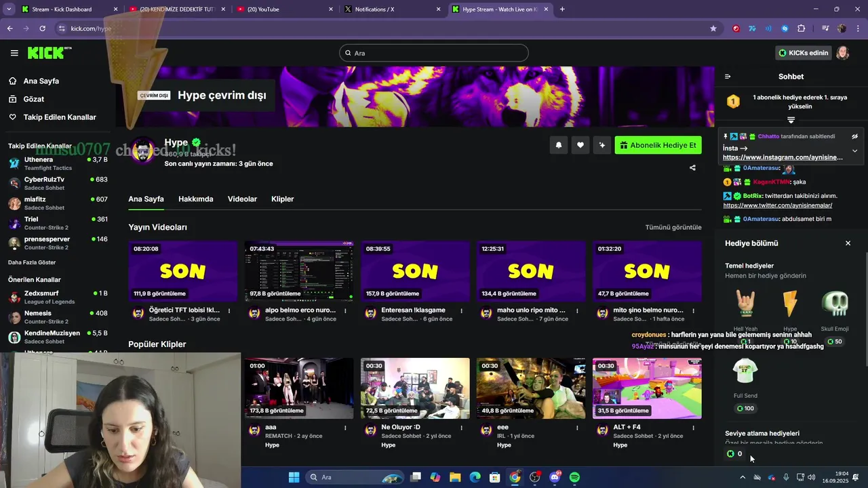This screenshot has height=488, width=868.
Task: Play the Ne Oluyor :D clip thumbnail
Action: (x=415, y=388)
